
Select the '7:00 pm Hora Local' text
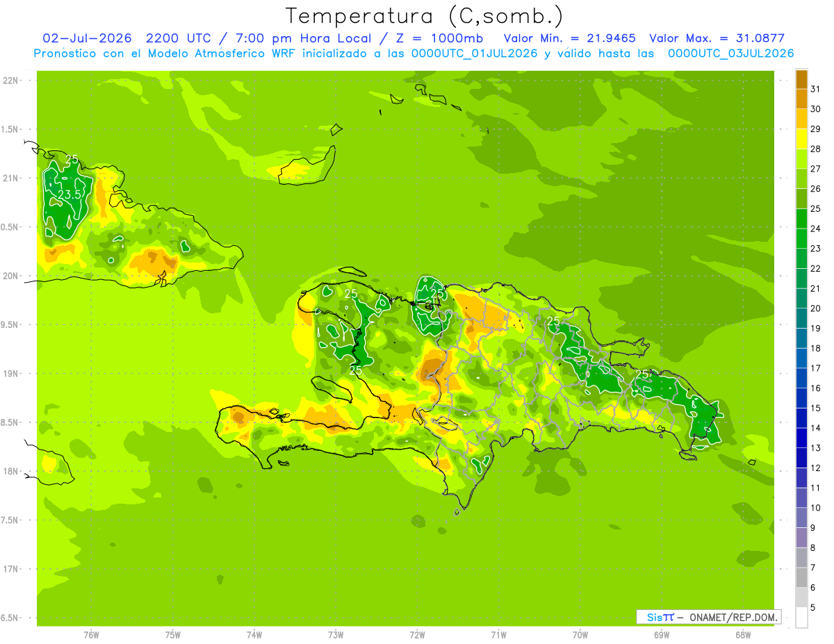(x=302, y=38)
